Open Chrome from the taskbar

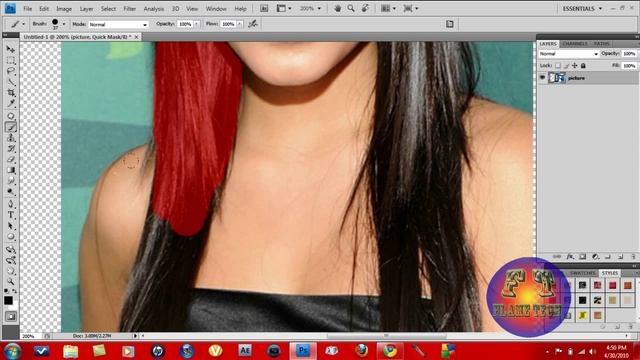point(390,351)
